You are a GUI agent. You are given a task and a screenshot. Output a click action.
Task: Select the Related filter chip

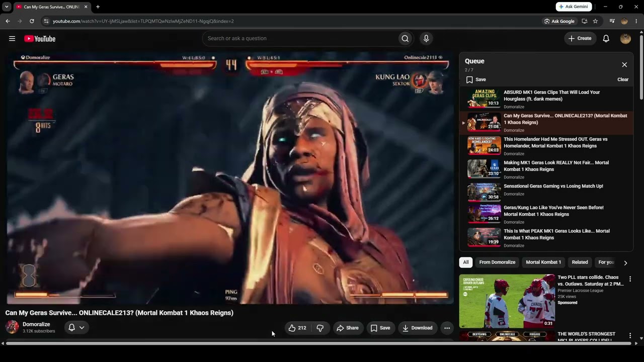(x=580, y=262)
